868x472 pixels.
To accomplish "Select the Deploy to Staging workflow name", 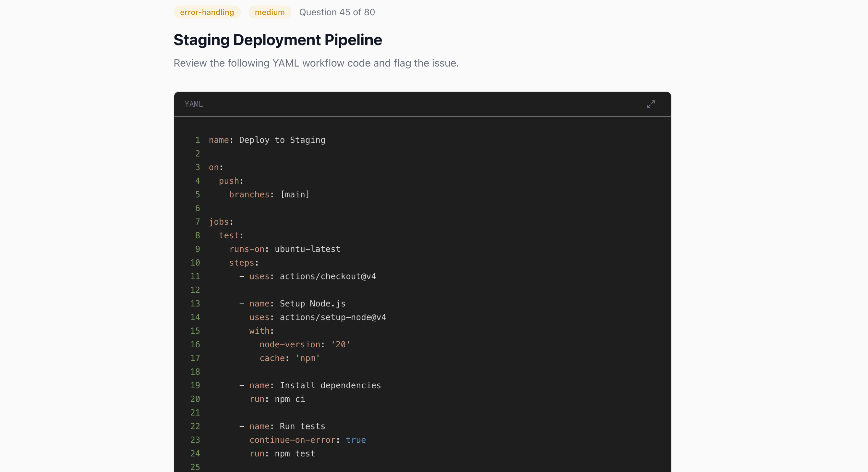I will [x=282, y=140].
